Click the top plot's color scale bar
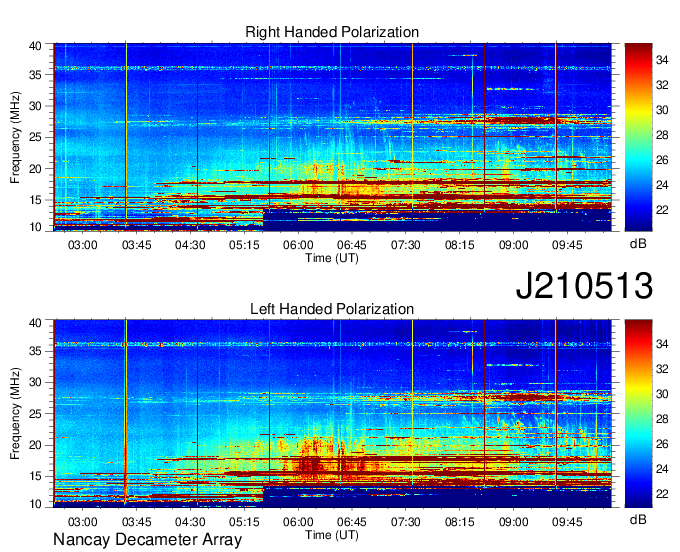Screen dimensions: 680x552 [638, 137]
